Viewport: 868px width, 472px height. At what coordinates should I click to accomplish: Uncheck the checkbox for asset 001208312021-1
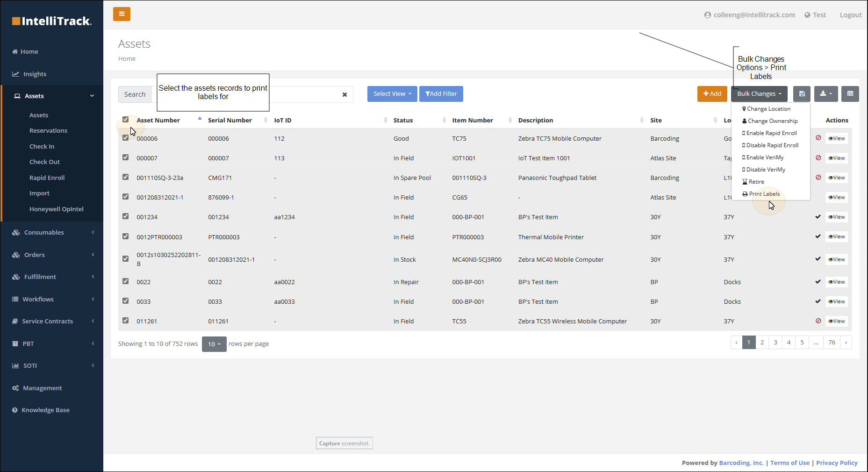click(x=125, y=197)
